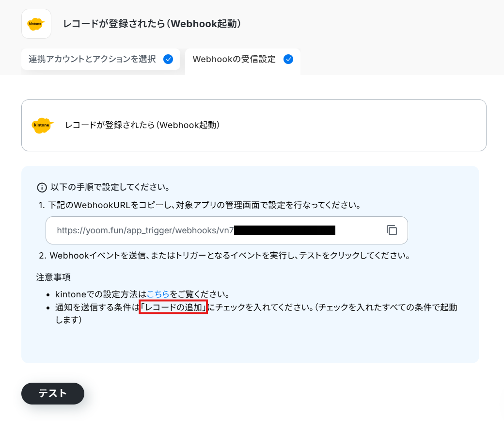Click the kintone logo in the page header

click(36, 24)
